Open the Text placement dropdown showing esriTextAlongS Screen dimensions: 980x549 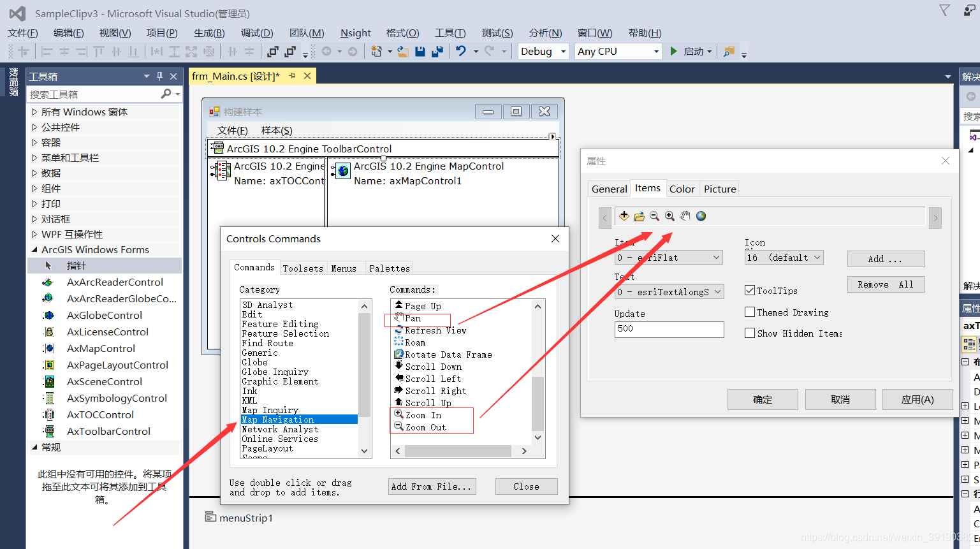click(x=669, y=291)
